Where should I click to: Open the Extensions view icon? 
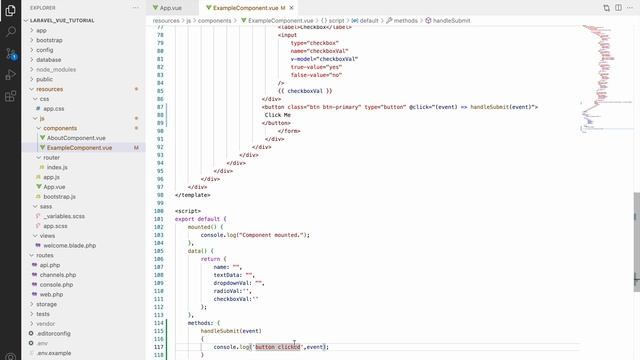coord(10,96)
